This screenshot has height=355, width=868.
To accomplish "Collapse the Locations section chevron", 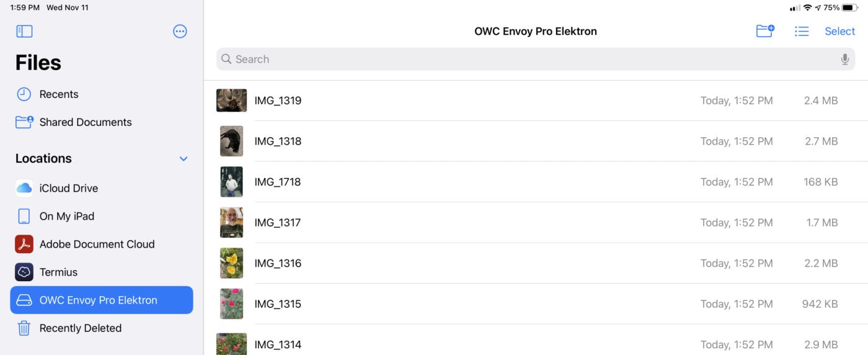I will (184, 159).
